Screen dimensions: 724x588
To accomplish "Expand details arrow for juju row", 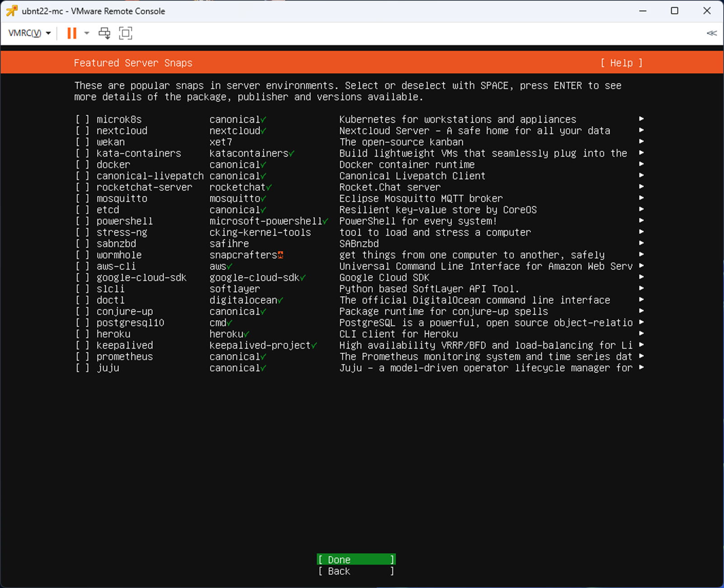I will [641, 367].
